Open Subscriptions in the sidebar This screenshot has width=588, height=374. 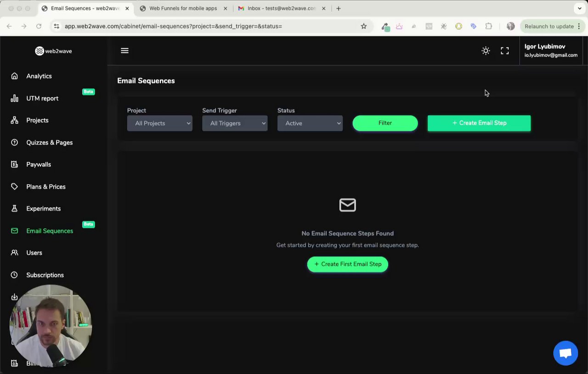pos(45,275)
